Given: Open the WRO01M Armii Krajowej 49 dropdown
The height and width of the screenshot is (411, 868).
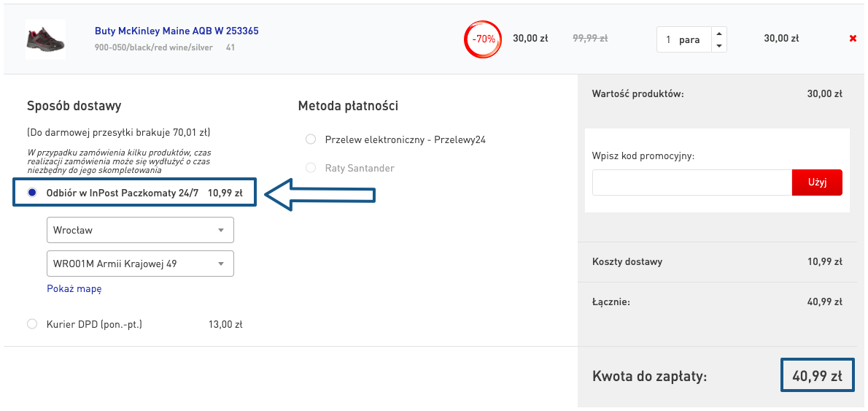Looking at the screenshot, I should click(x=140, y=264).
